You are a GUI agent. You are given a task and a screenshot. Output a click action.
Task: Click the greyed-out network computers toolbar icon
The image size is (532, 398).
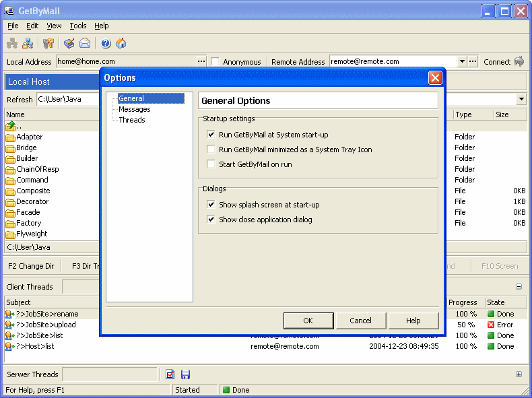click(12, 43)
